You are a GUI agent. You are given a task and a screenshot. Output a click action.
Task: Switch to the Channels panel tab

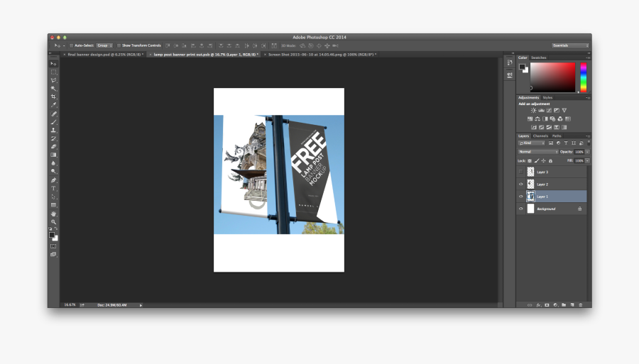click(540, 136)
